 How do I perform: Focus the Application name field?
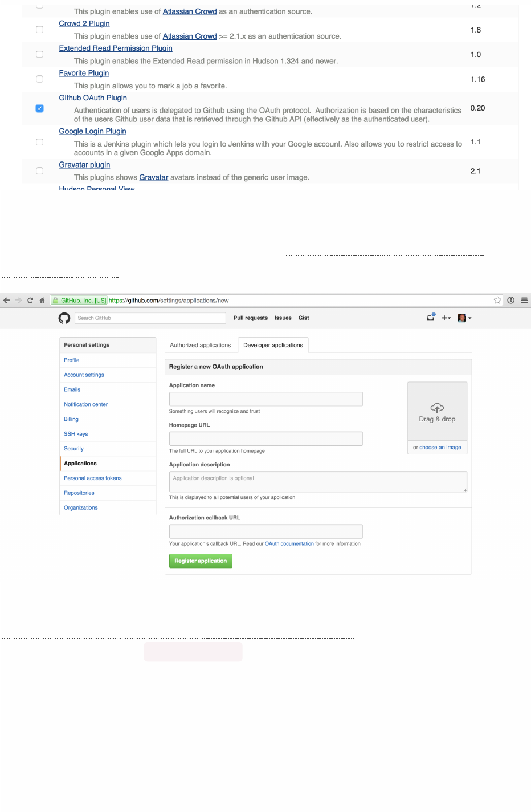tap(266, 399)
